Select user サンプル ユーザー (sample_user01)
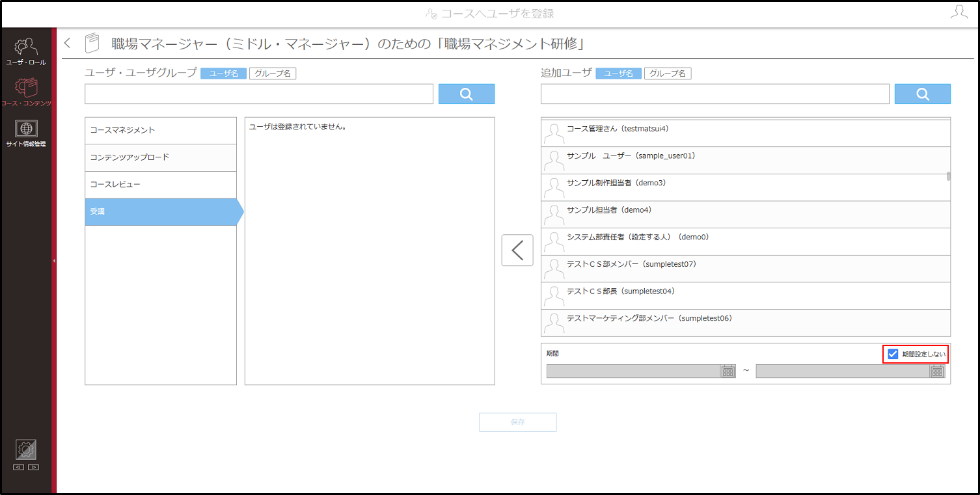Image resolution: width=980 pixels, height=495 pixels. [746, 160]
